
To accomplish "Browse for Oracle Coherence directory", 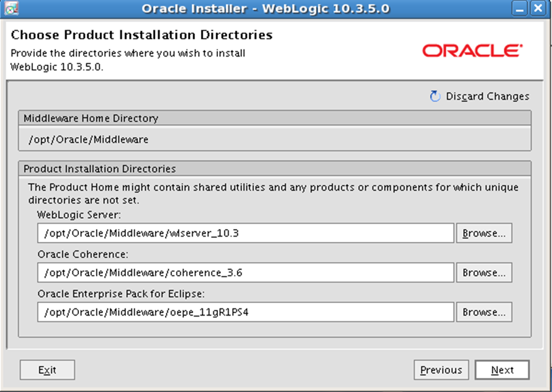I will [x=484, y=273].
